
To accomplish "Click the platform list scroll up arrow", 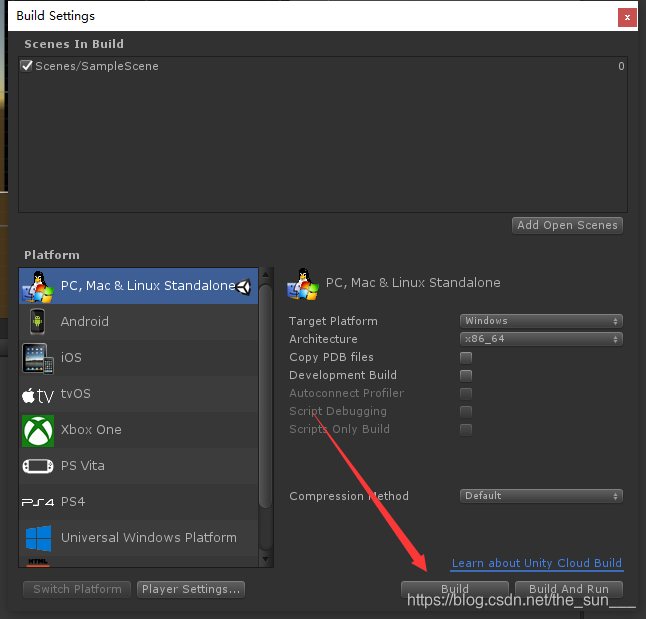I will [266, 274].
